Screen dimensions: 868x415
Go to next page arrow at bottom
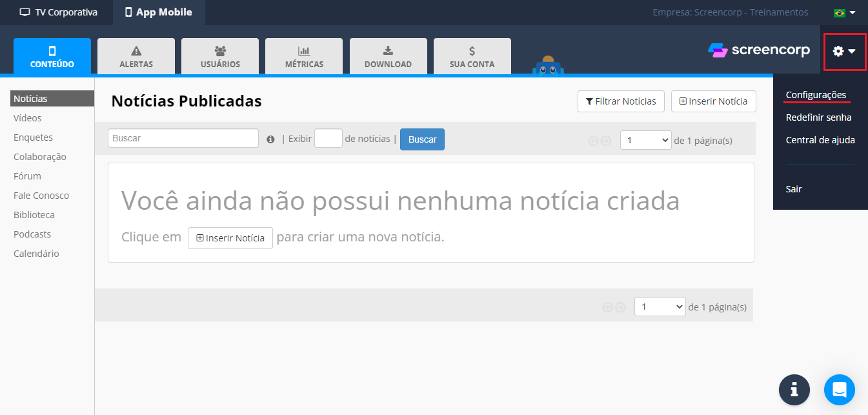coord(620,308)
